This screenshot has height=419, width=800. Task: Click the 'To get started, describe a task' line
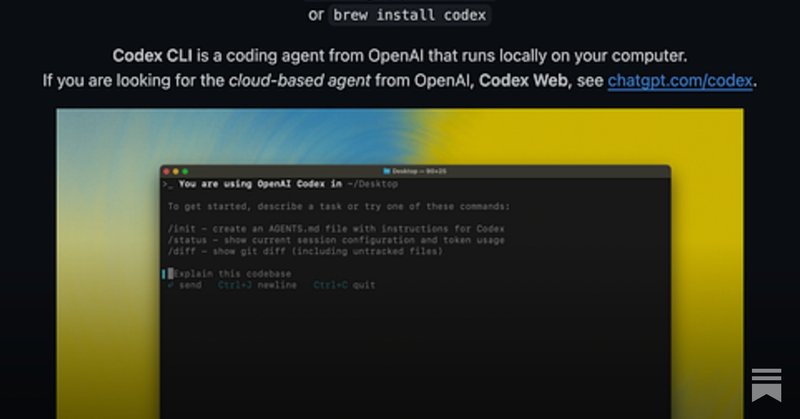(339, 207)
